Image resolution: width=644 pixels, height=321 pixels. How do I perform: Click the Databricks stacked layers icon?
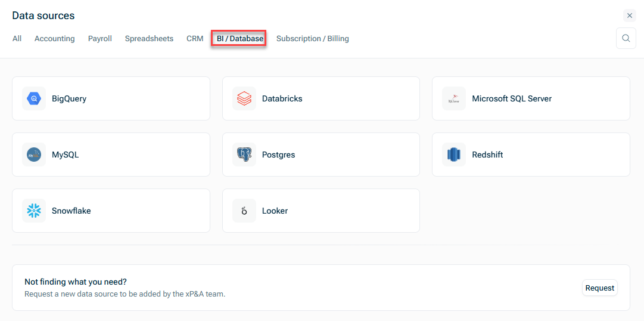pyautogui.click(x=244, y=98)
